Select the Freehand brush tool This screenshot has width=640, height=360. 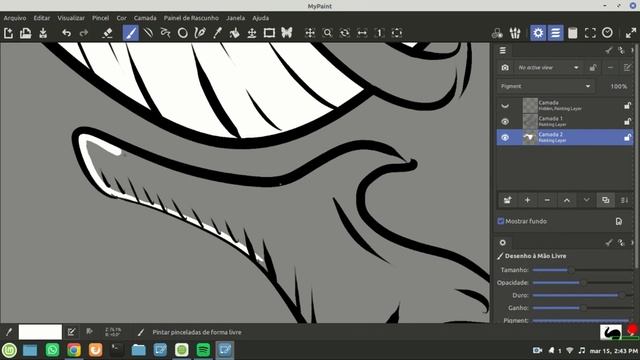tap(131, 33)
